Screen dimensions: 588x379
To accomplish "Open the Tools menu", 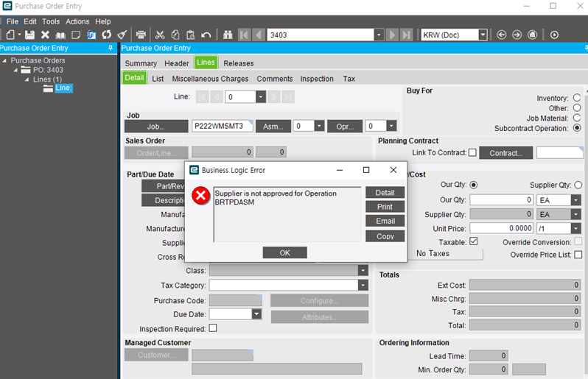I will tap(51, 21).
